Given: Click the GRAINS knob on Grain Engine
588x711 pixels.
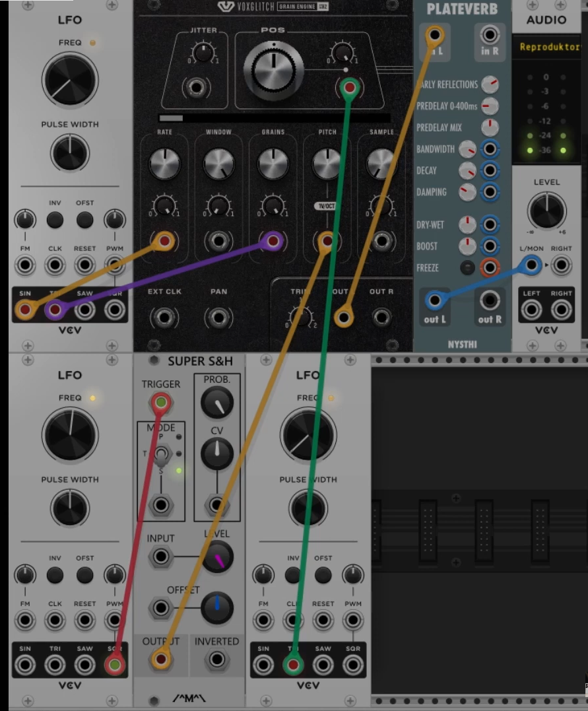Looking at the screenshot, I should [x=273, y=164].
